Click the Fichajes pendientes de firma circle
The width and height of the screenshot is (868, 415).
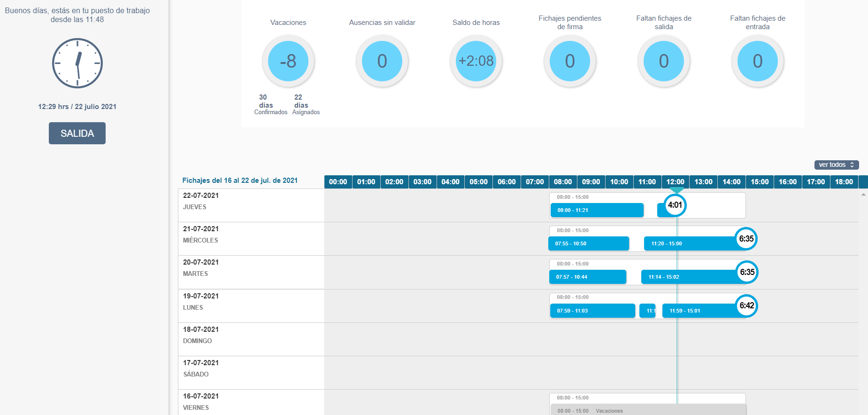pyautogui.click(x=570, y=61)
